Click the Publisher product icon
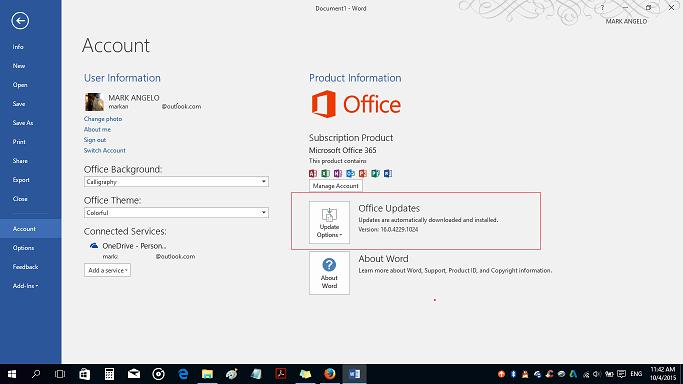The image size is (683, 384). tap(375, 173)
